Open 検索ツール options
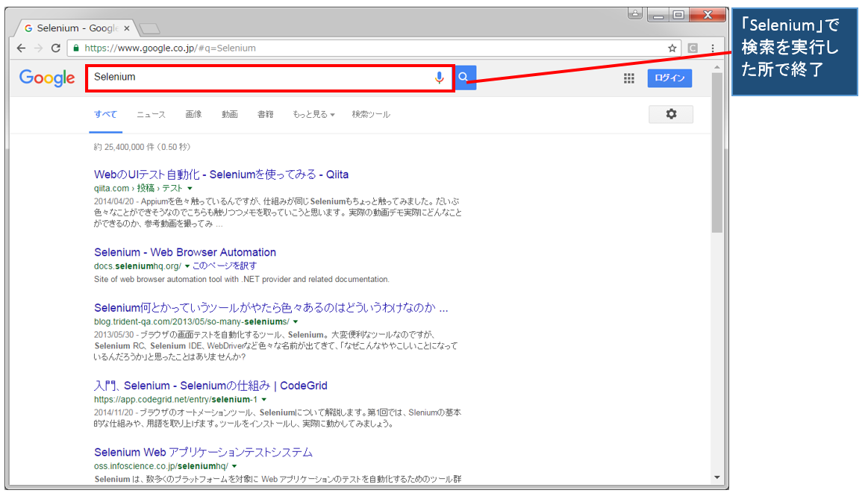Image resolution: width=868 pixels, height=496 pixels. (x=371, y=114)
